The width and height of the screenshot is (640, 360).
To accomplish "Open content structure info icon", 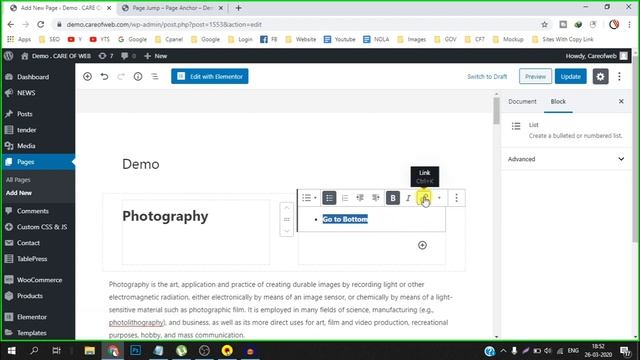I will click(138, 76).
